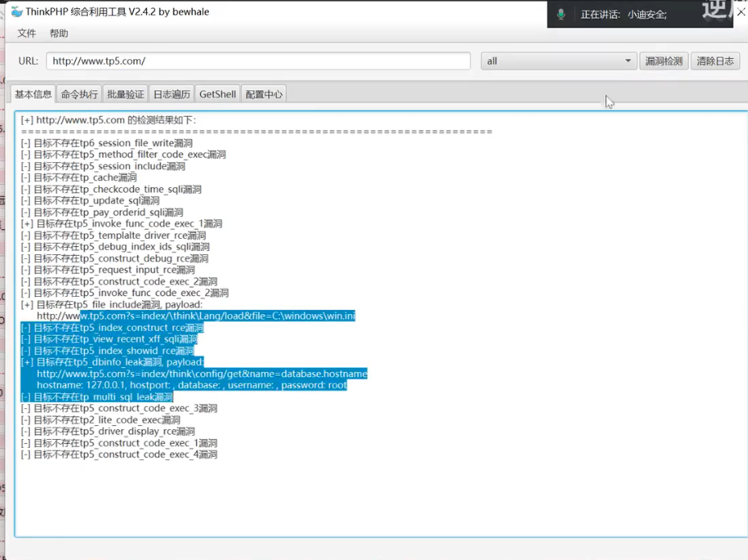Viewport: 748px width, 560px height.
Task: Click the 正在讲话 小迪安全 overlay text
Action: [x=624, y=15]
